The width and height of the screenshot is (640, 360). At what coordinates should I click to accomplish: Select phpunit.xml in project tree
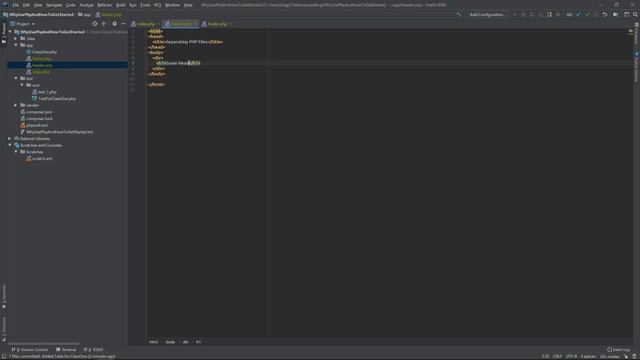click(37, 125)
